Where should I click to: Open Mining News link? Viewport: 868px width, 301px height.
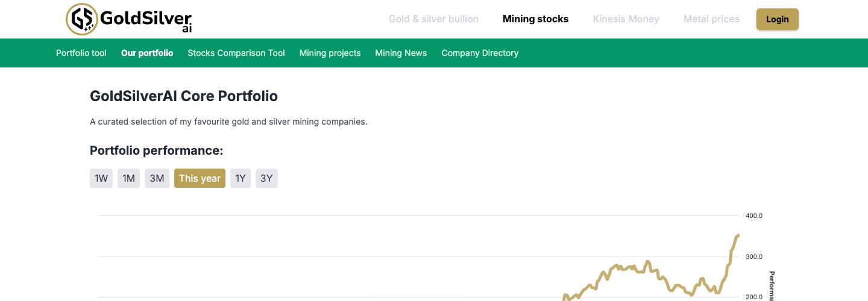pos(401,53)
